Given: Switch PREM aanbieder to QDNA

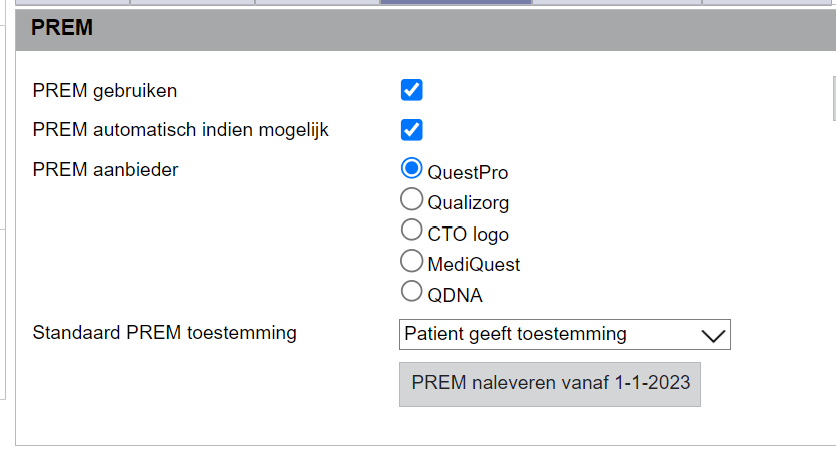Looking at the screenshot, I should [411, 292].
